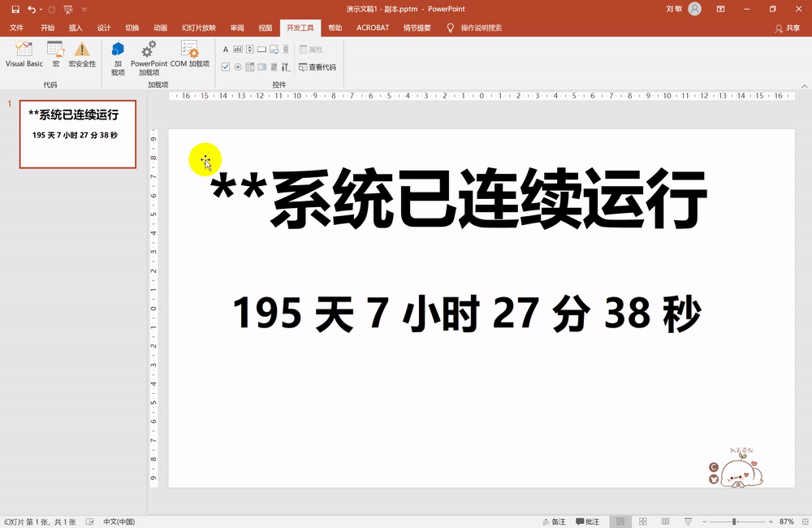Collapse the ribbon with the chevron
The image size is (812, 528).
[x=804, y=86]
